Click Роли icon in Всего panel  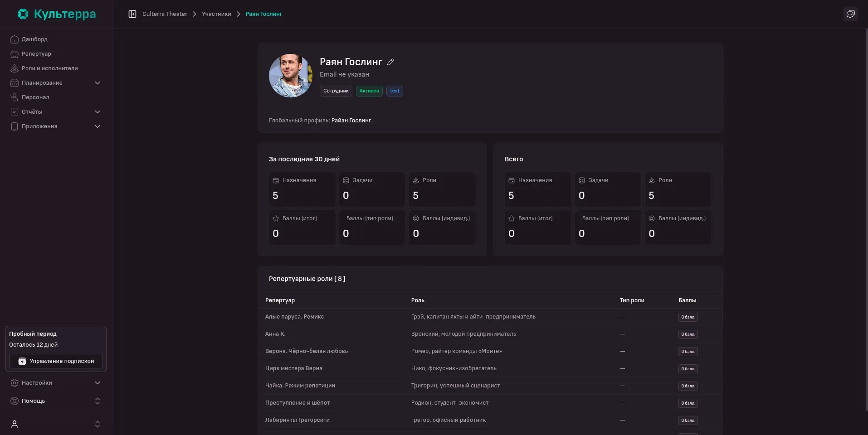[x=652, y=180]
